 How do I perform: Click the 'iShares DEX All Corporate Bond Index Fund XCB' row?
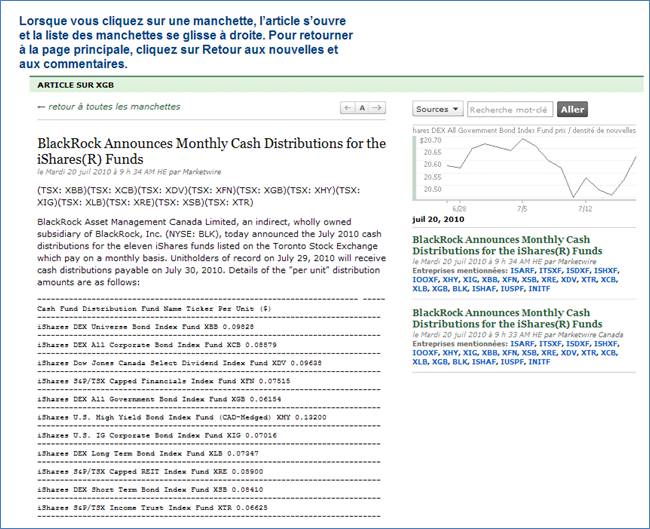click(x=157, y=345)
